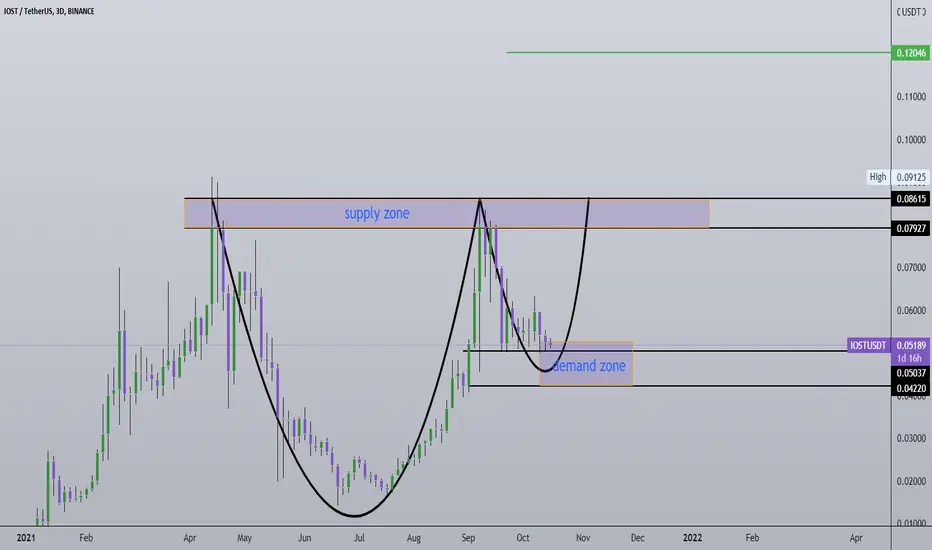Click the first Apr label after 2021

(x=190, y=538)
